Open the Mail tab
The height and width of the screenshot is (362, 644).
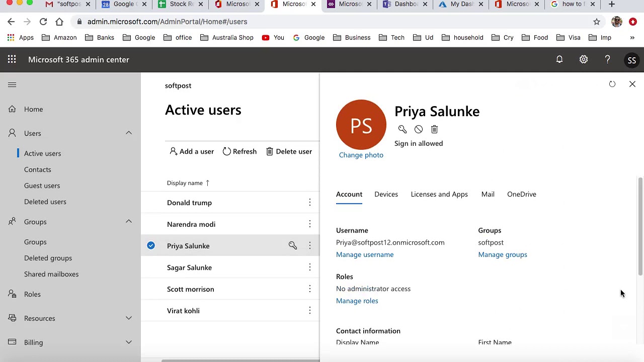[x=488, y=194]
